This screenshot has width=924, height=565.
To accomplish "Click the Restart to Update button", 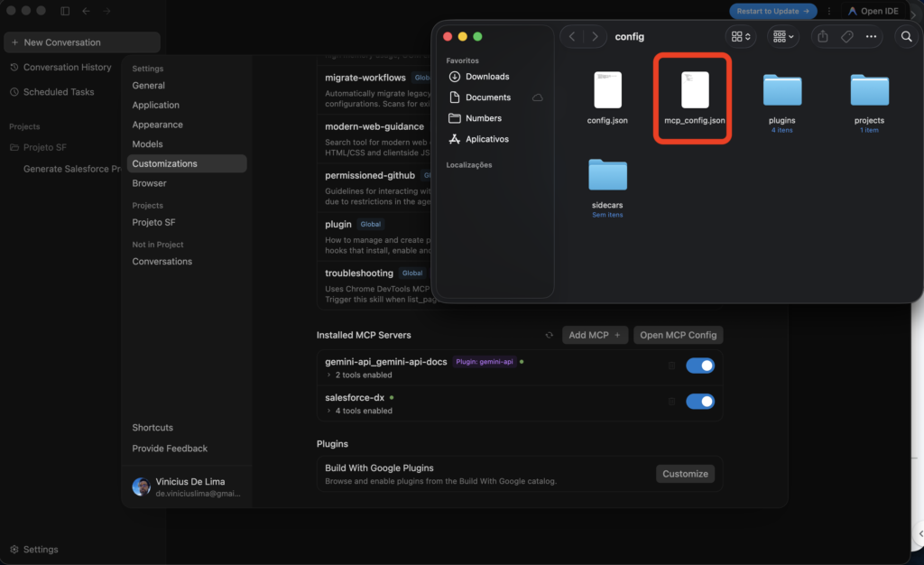I will coord(773,11).
